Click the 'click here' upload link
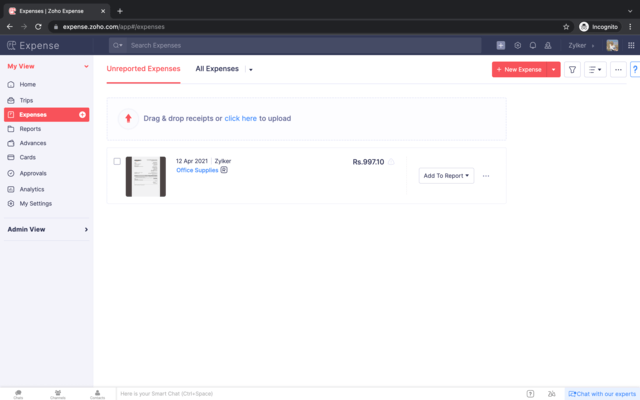Screen dimensions: 640x400 click(x=240, y=118)
